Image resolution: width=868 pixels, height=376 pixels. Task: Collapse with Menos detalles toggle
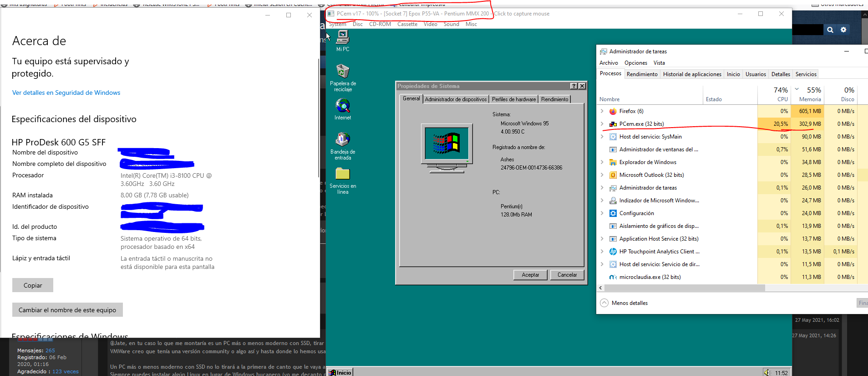pyautogui.click(x=624, y=303)
